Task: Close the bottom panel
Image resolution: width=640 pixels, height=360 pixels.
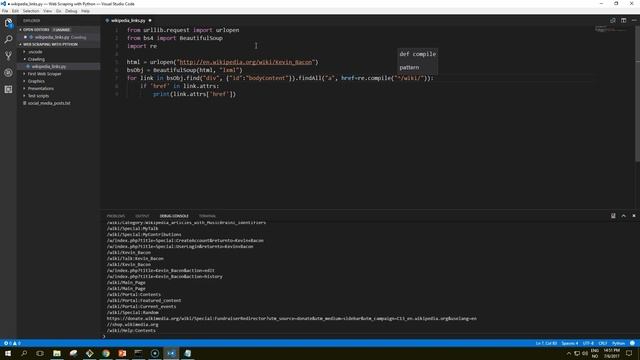Action: pos(634,216)
